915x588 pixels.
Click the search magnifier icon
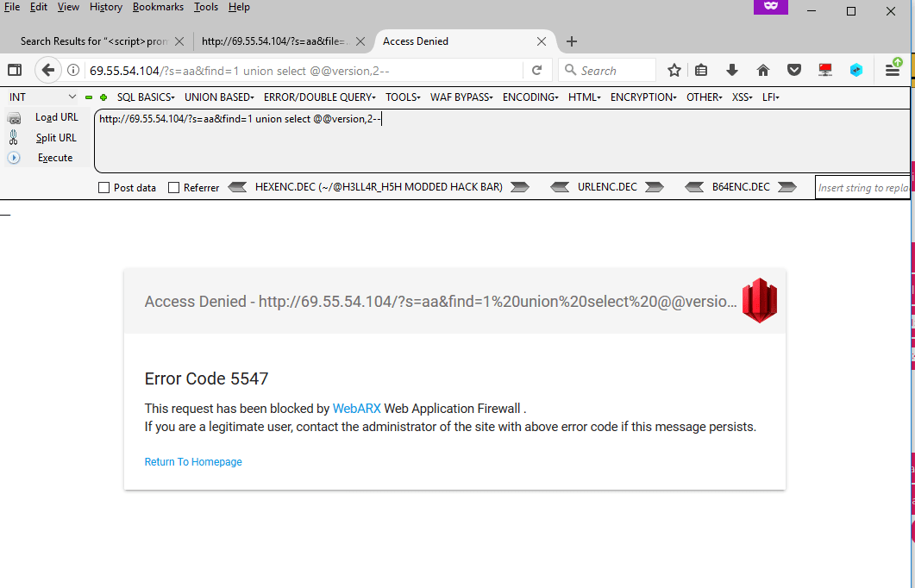pos(570,70)
